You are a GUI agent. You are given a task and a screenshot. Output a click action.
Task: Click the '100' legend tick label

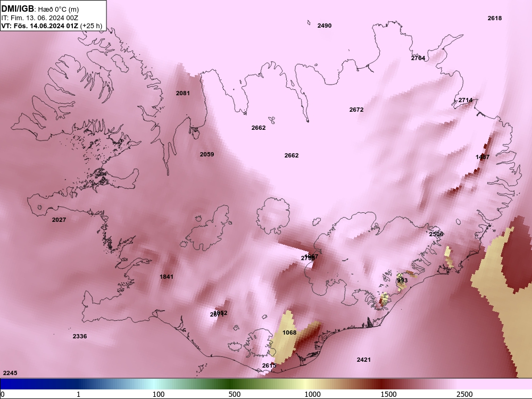pyautogui.click(x=159, y=394)
